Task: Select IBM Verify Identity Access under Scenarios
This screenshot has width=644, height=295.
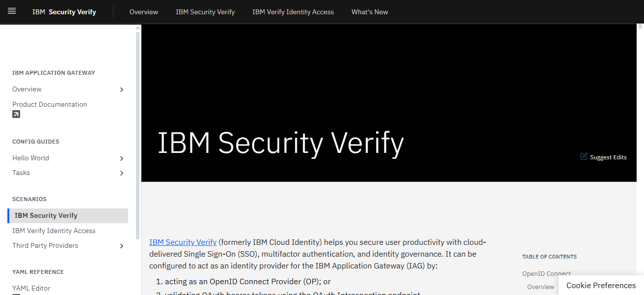Action: pos(54,231)
